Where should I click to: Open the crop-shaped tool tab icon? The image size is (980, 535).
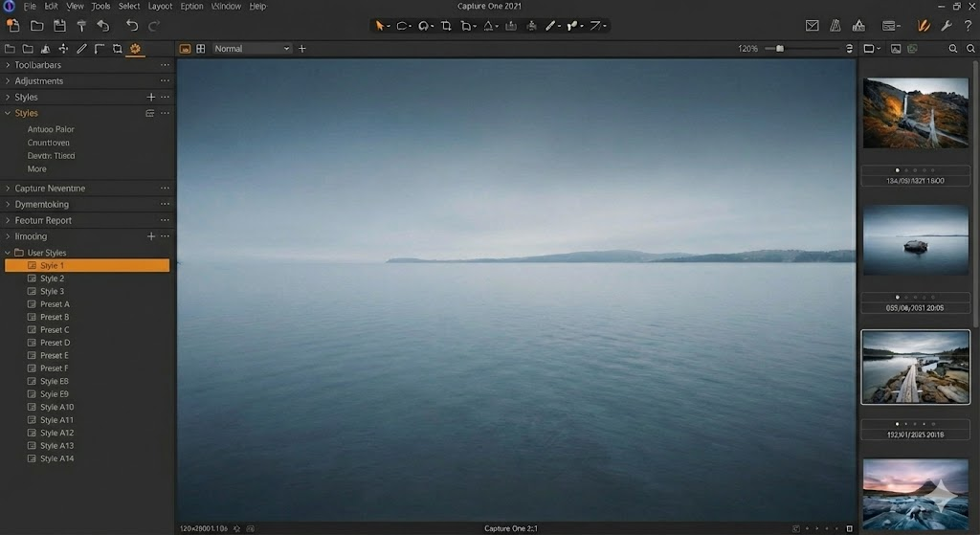coord(117,48)
